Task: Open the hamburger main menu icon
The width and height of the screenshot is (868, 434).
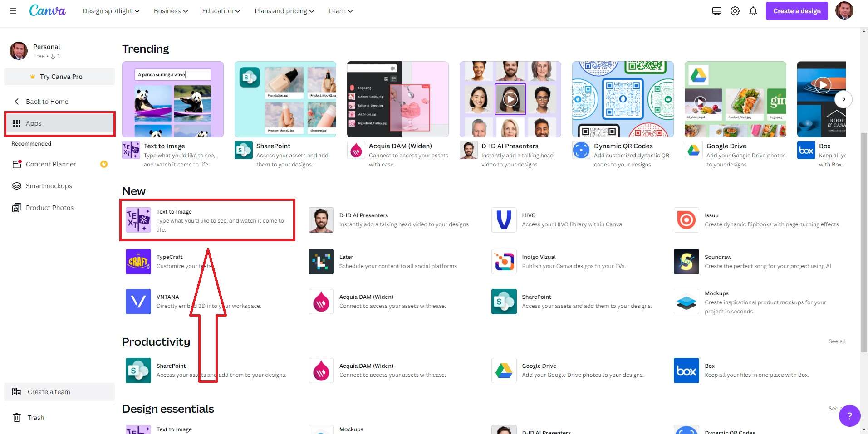Action: pos(13,11)
